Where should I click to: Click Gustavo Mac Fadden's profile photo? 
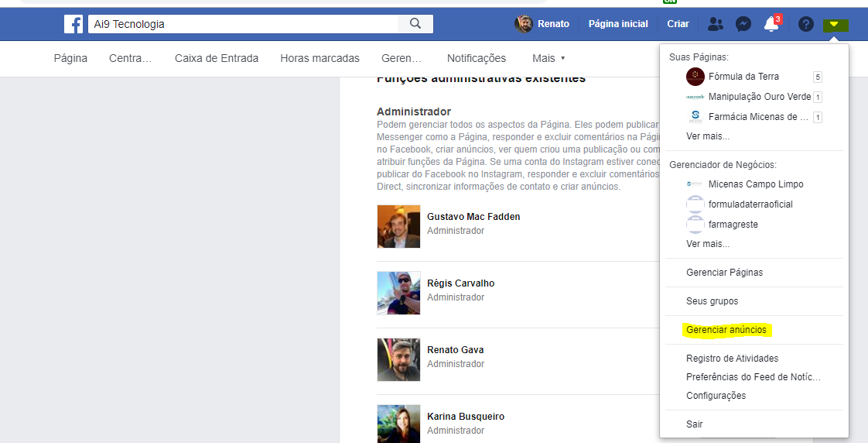click(398, 226)
